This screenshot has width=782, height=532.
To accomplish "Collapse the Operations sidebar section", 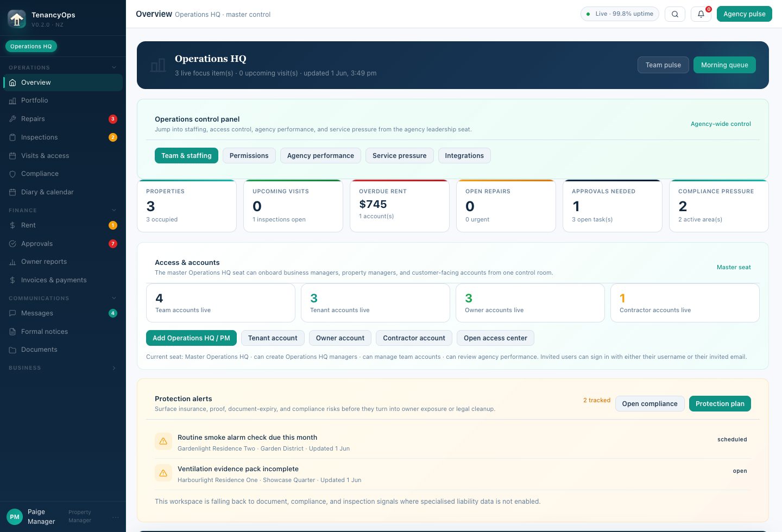I will point(114,67).
